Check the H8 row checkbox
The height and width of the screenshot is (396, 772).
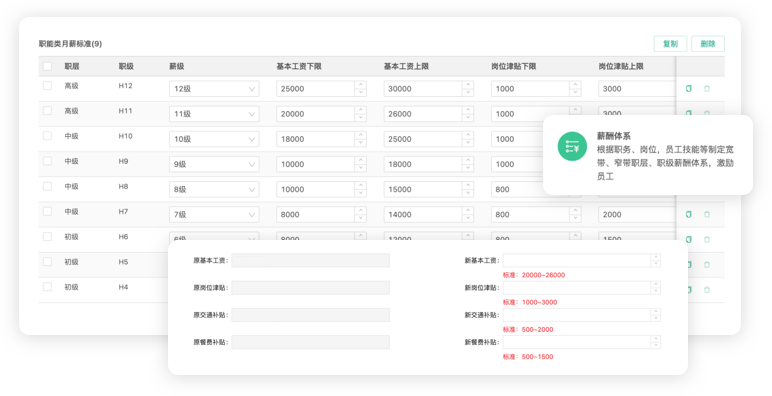click(x=47, y=186)
